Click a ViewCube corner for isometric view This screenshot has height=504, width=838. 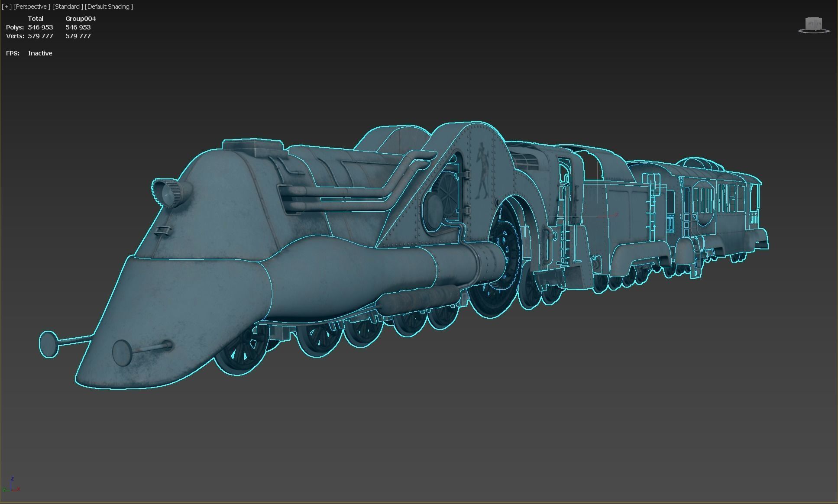coord(821,18)
